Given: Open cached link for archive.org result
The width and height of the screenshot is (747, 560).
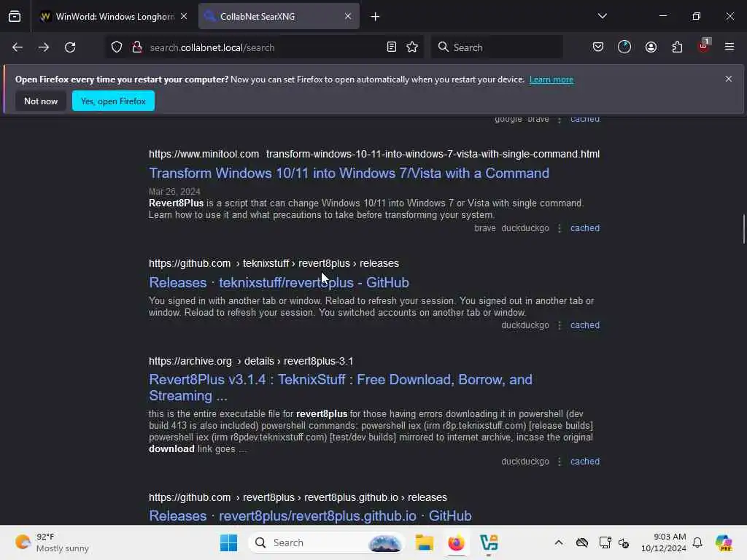Looking at the screenshot, I should point(585,462).
